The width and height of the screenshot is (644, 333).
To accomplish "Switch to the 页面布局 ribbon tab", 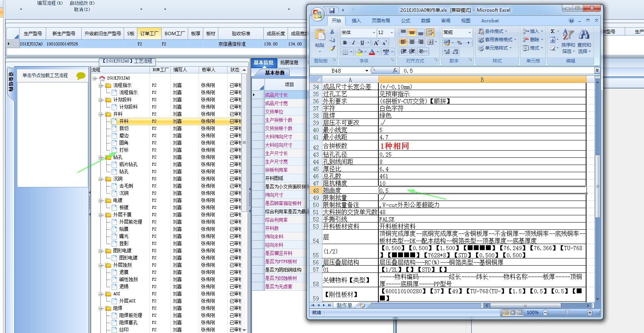I will (x=381, y=21).
